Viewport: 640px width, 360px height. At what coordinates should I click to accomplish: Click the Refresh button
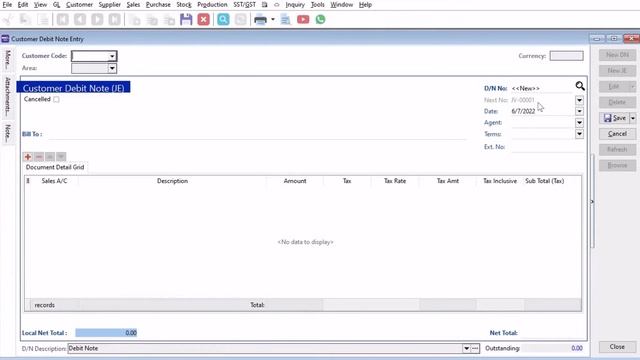pos(617,150)
